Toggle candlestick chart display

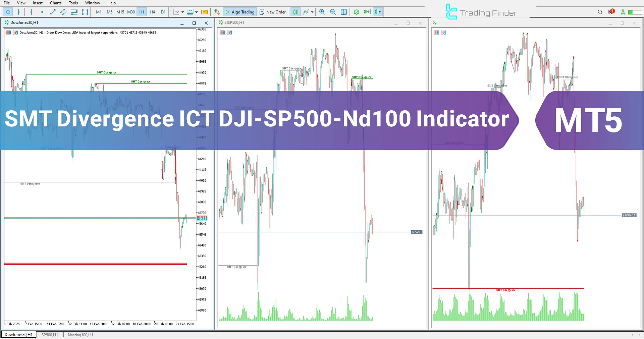[296, 12]
